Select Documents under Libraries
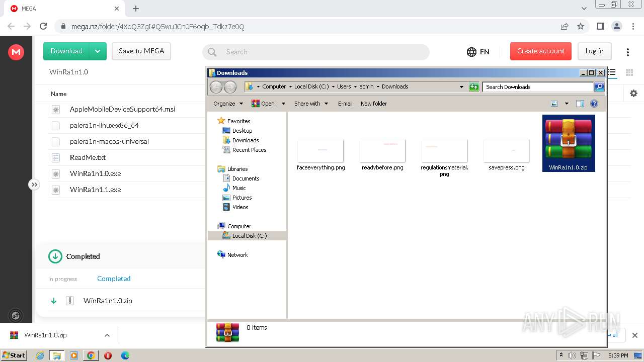 pos(241,178)
